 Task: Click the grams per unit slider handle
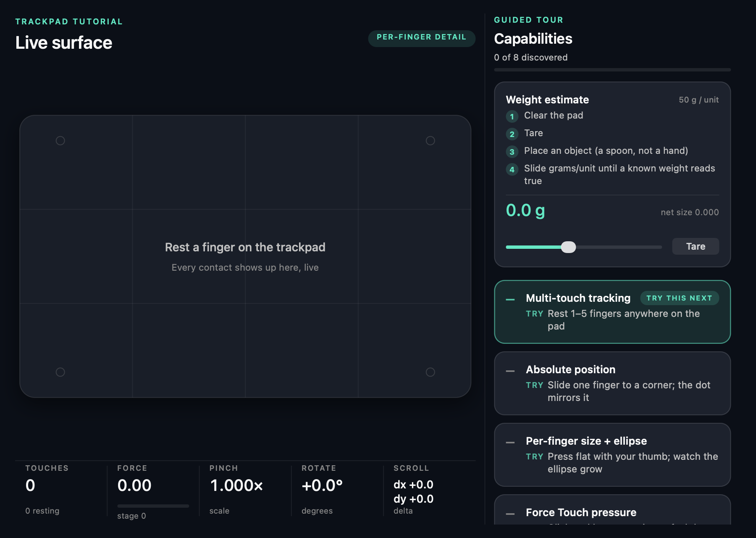pyautogui.click(x=568, y=247)
